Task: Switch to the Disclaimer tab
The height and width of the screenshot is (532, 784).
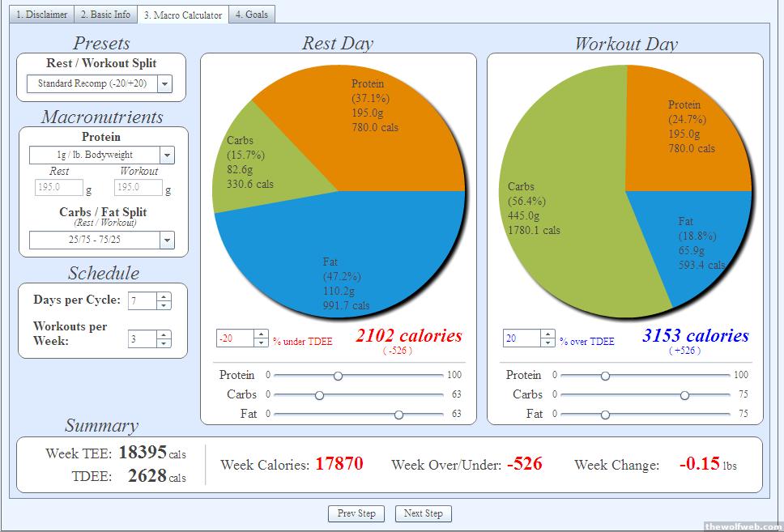Action: pyautogui.click(x=42, y=15)
